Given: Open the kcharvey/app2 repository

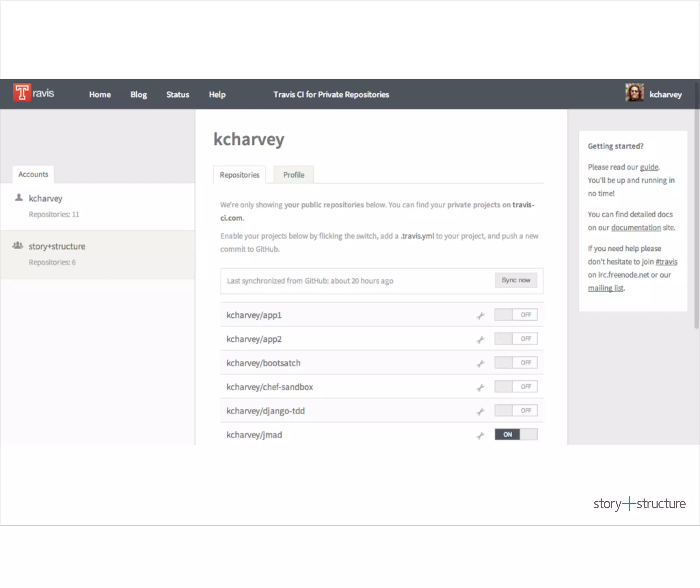Looking at the screenshot, I should point(254,339).
